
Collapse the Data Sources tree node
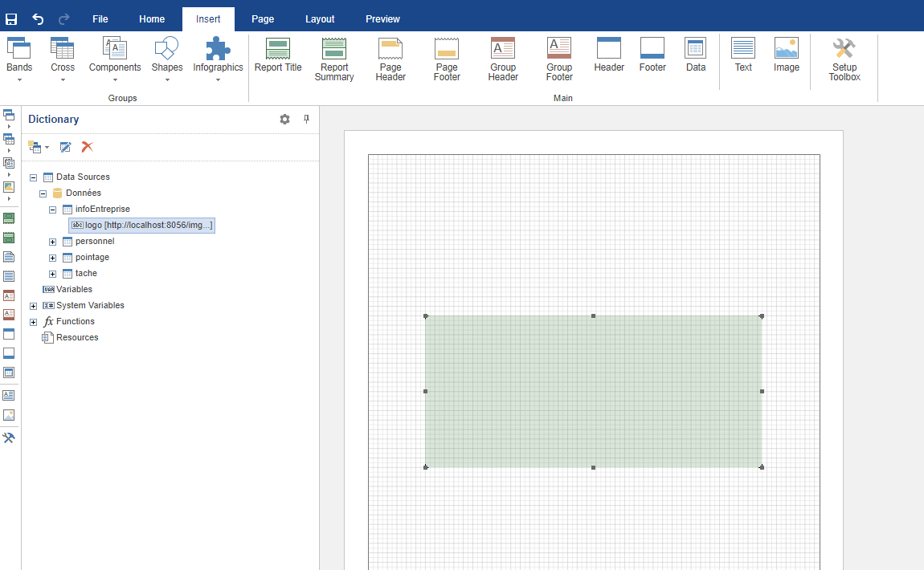click(34, 177)
